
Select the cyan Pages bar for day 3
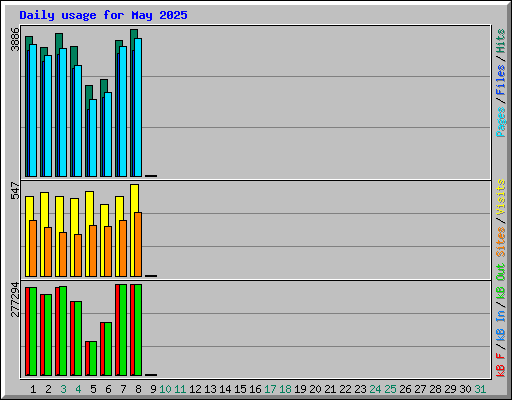[63, 112]
